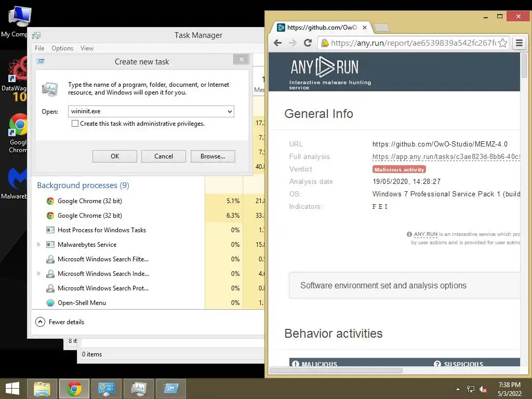Open the Control Panel taskbar icon

coord(106,389)
